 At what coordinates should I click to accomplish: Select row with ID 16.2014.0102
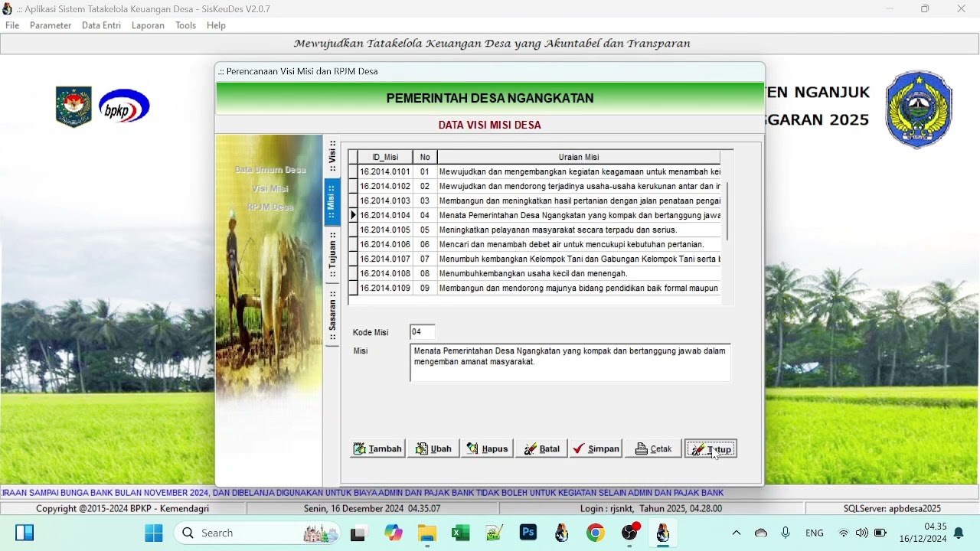pyautogui.click(x=535, y=187)
